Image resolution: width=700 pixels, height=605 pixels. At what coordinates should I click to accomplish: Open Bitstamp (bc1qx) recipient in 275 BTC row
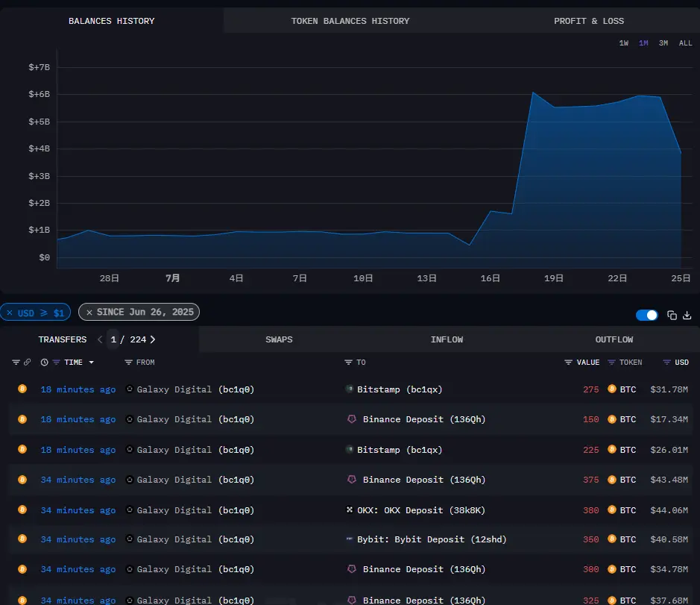pos(400,389)
